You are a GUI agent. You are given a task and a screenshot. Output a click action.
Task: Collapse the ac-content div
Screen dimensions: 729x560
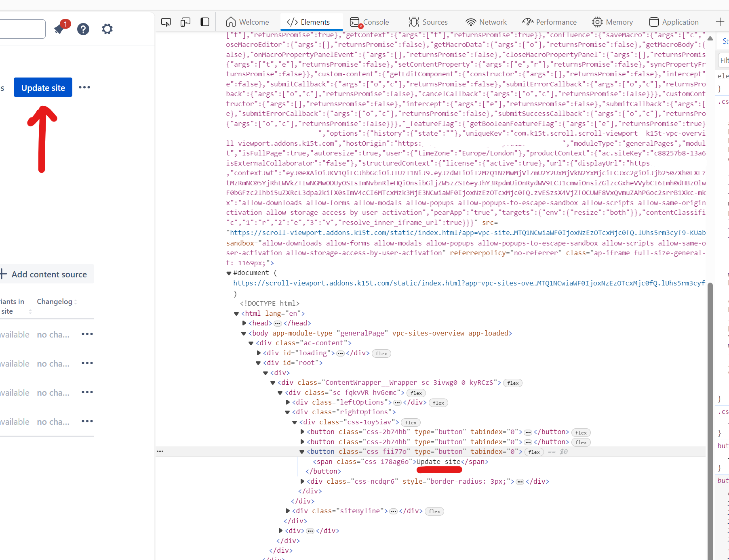[x=251, y=343]
